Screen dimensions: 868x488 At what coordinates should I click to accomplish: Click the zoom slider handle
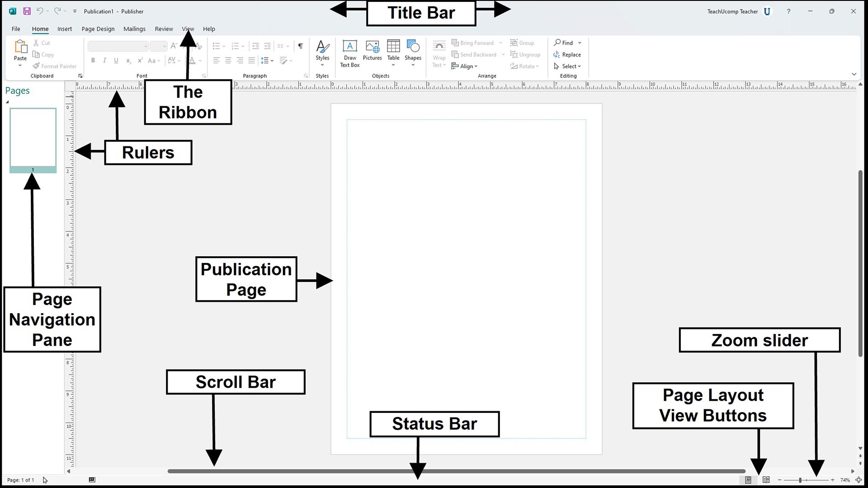(x=800, y=480)
